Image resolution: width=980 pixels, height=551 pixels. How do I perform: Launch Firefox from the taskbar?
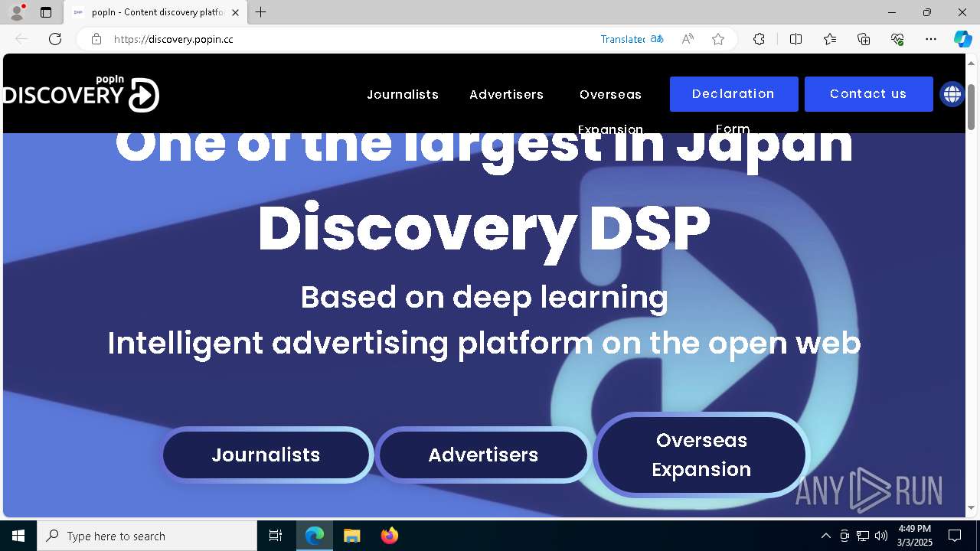pyautogui.click(x=389, y=536)
